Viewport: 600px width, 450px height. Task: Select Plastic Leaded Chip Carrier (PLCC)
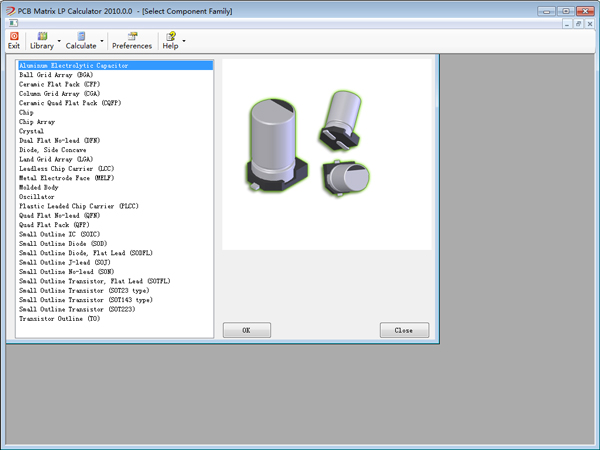coord(115,206)
